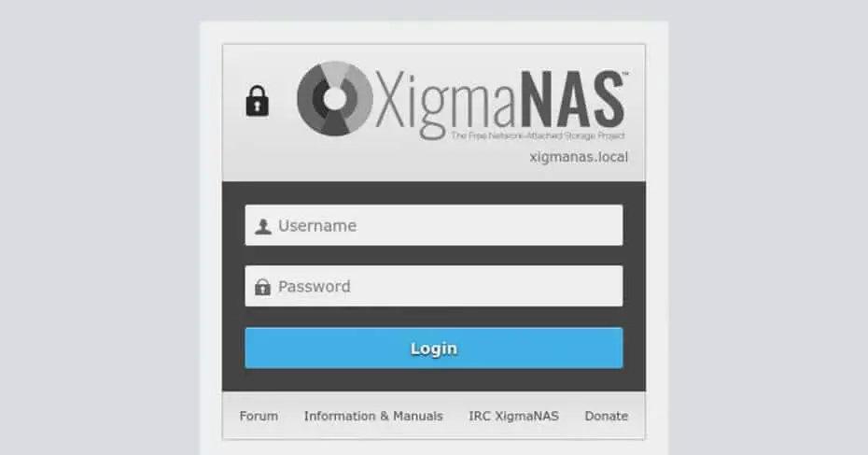Click the trademark symbol beside NAS

626,73
